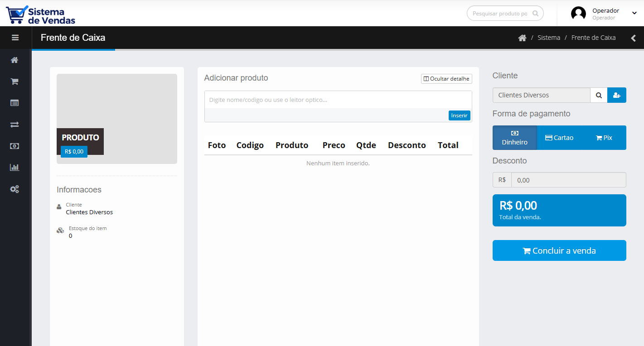Open the Operador user dropdown arrow
This screenshot has width=644, height=346.
tap(634, 14)
